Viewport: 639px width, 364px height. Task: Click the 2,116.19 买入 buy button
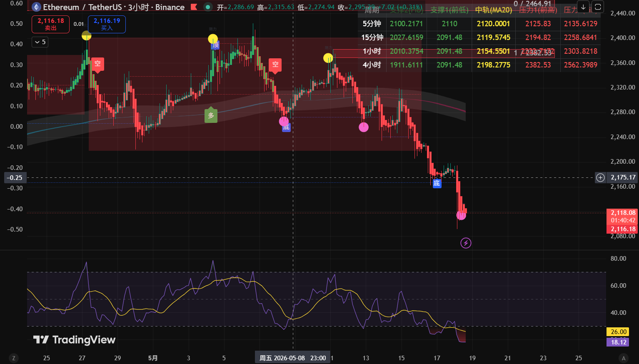point(107,24)
